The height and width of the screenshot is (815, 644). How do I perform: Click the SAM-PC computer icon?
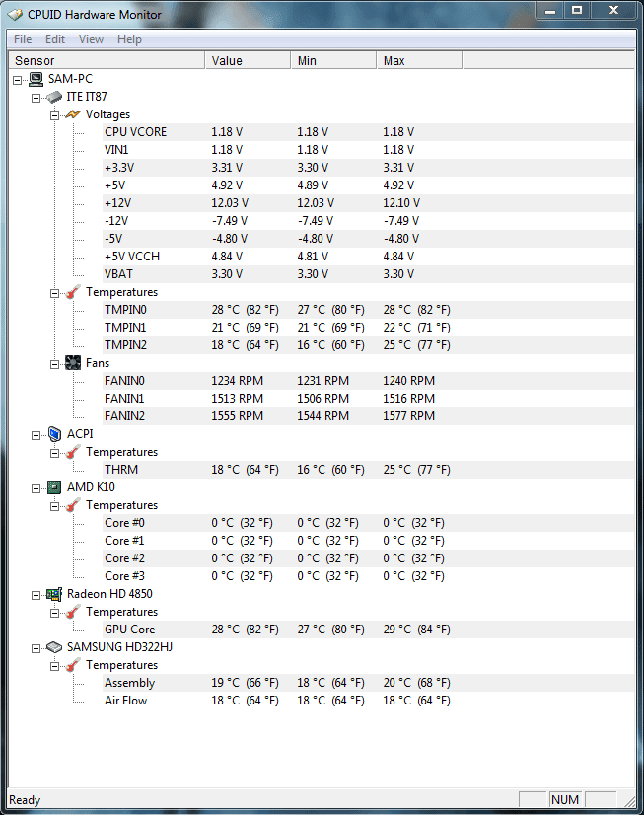click(36, 79)
